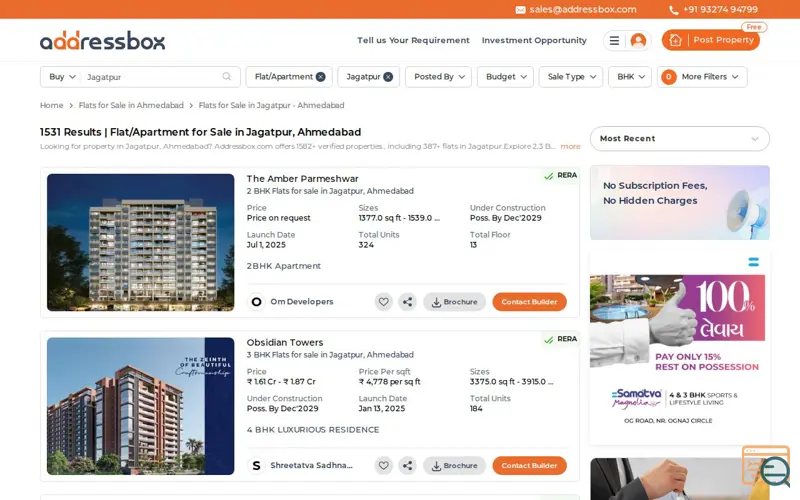800x500 pixels.
Task: Share The Amber Parmeshwar listing
Action: (x=407, y=302)
